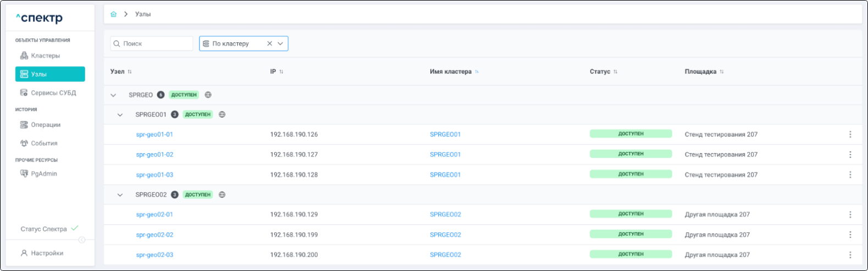Check Статус Спектра indicator
The image size is (868, 271).
[49, 229]
